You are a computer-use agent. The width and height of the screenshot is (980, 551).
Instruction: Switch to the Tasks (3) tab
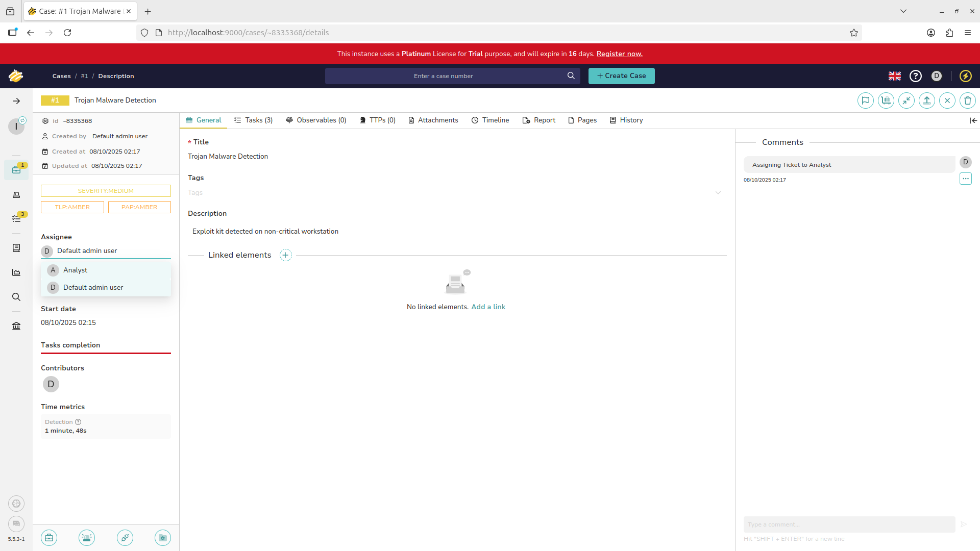[254, 120]
